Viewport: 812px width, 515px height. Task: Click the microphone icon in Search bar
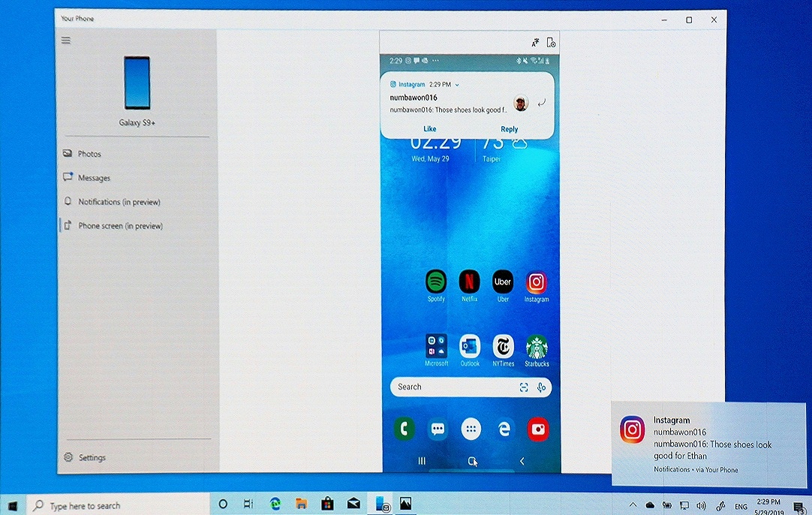(x=541, y=387)
